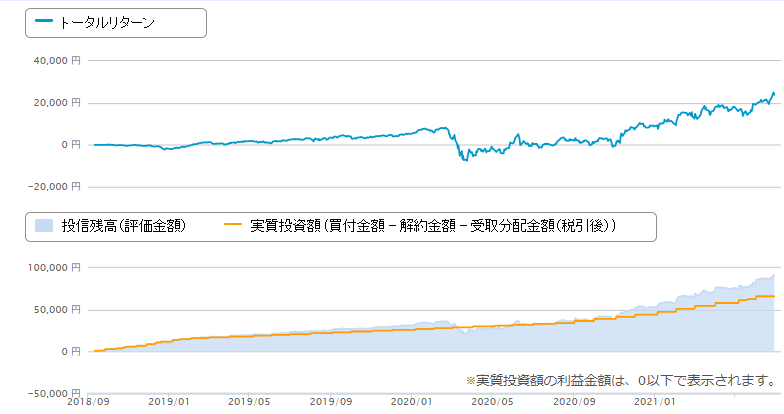This screenshot has height=414, width=784.
Task: Toggle the トータルリターン legend entry
Action: click(106, 22)
